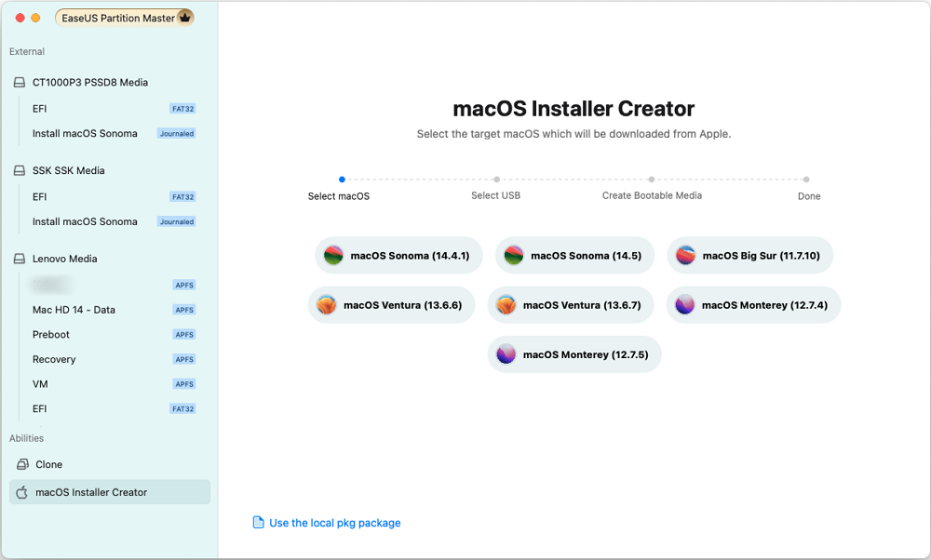Choose macOS Ventura (13.6.6) to download

tap(391, 304)
